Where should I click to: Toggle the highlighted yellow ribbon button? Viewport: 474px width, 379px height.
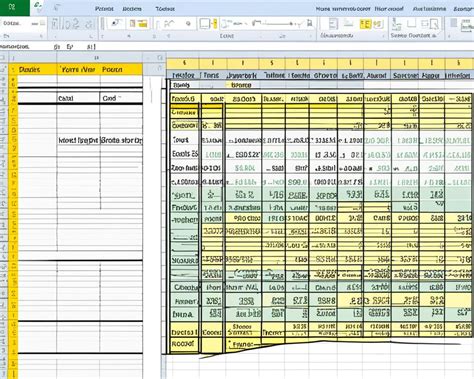coord(365,24)
